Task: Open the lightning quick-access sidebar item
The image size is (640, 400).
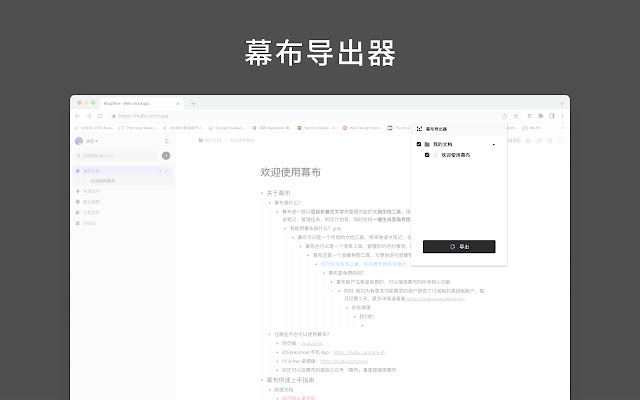Action: pos(88,191)
